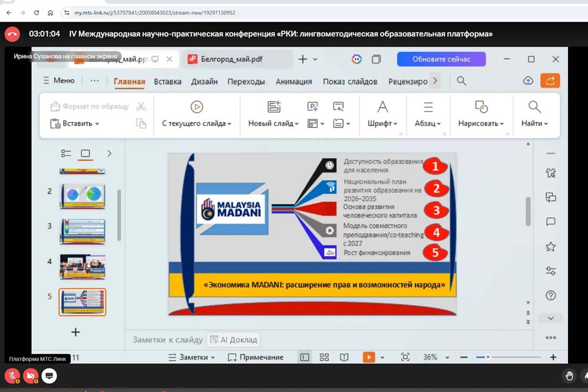Click the star icon in the sidebar
The width and height of the screenshot is (588, 392).
point(550,247)
